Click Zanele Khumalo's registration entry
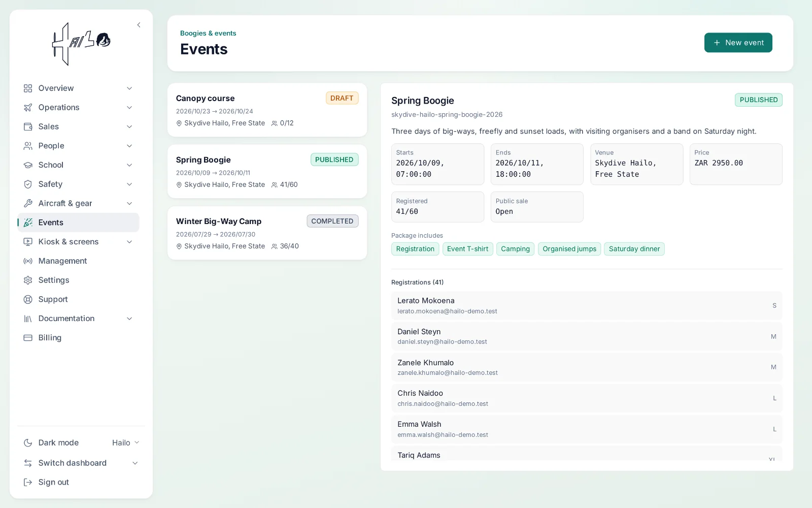 [587, 367]
